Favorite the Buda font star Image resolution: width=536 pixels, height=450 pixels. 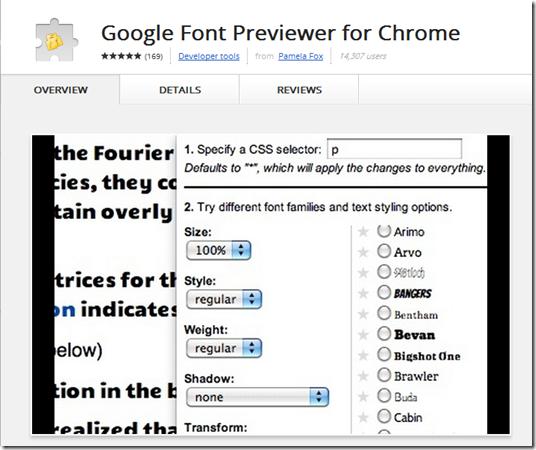(x=363, y=397)
